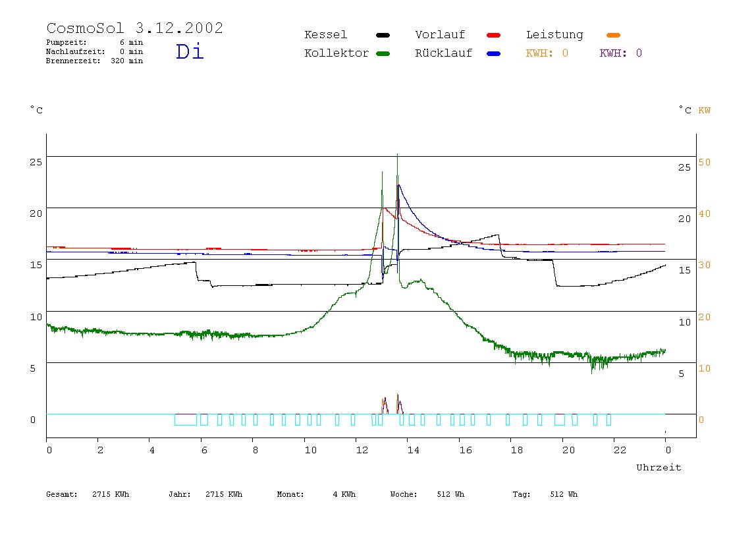Click the 'Kollektor' legend label

(x=337, y=53)
